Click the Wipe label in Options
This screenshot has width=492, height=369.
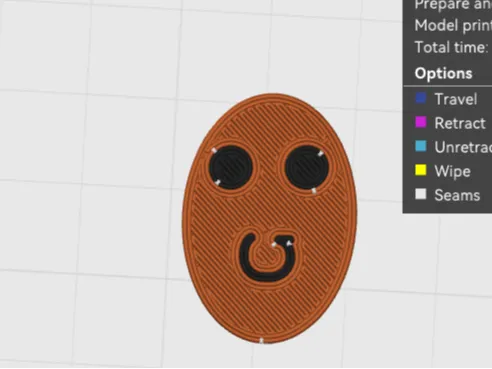[x=452, y=171]
